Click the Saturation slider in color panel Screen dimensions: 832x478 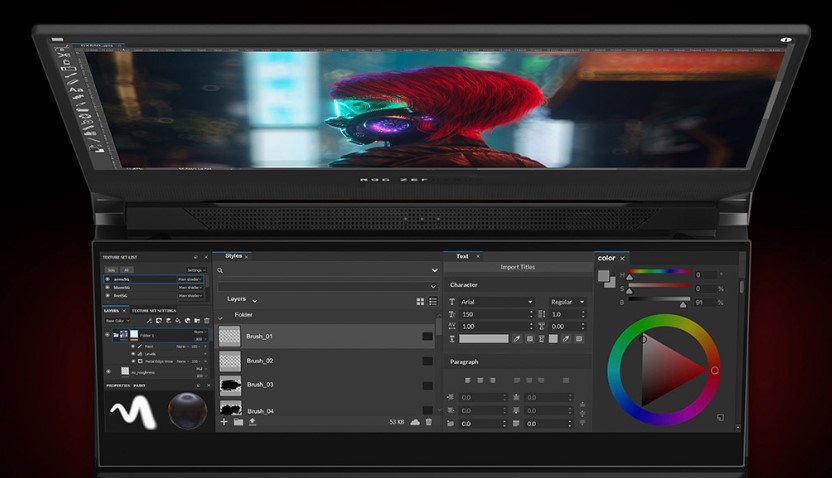660,285
